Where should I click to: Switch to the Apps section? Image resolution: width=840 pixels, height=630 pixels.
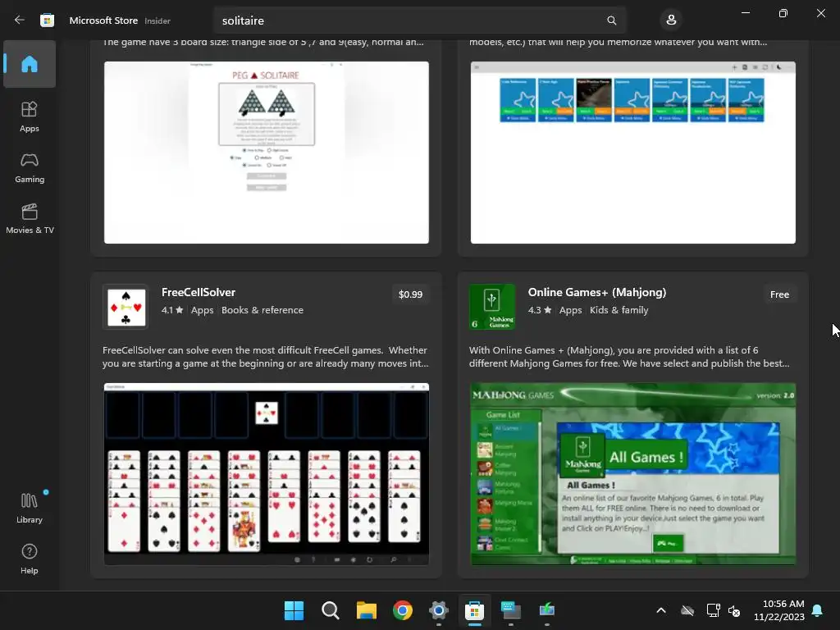pyautogui.click(x=30, y=116)
